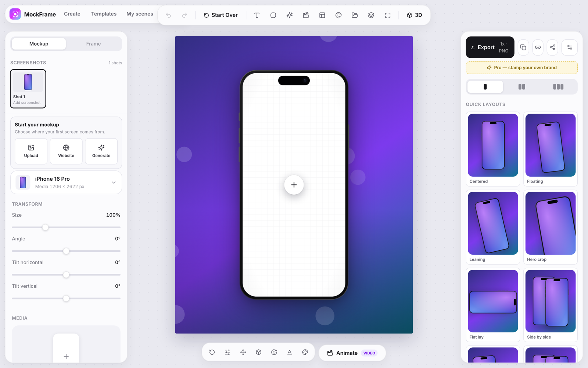The width and height of the screenshot is (588, 368).
Task: Expand the iPhone 16 Pro device dropdown
Action: click(x=66, y=183)
